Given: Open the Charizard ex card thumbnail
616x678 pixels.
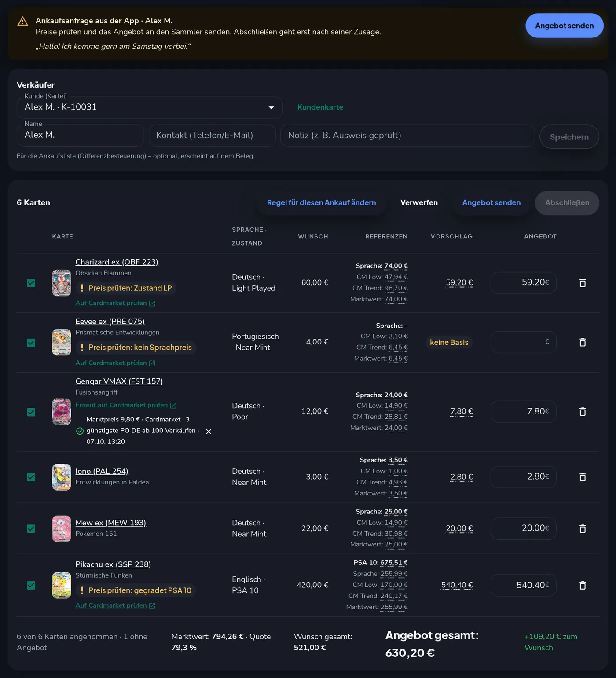Looking at the screenshot, I should click(62, 283).
